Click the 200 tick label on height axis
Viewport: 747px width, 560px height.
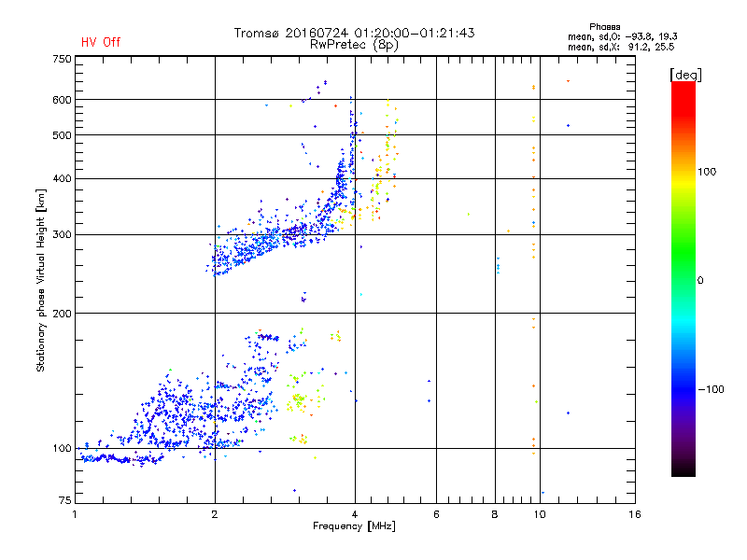pos(62,313)
